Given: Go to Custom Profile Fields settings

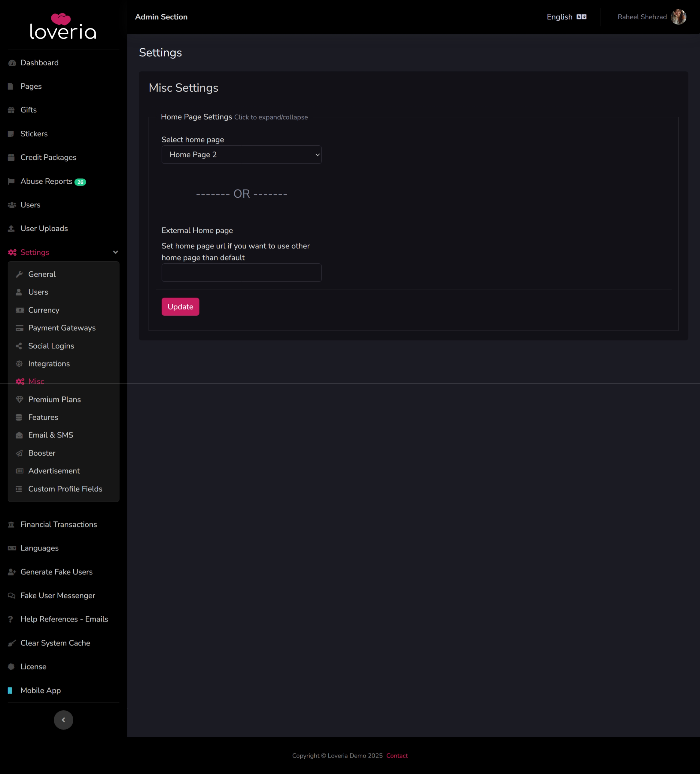Looking at the screenshot, I should (x=65, y=489).
